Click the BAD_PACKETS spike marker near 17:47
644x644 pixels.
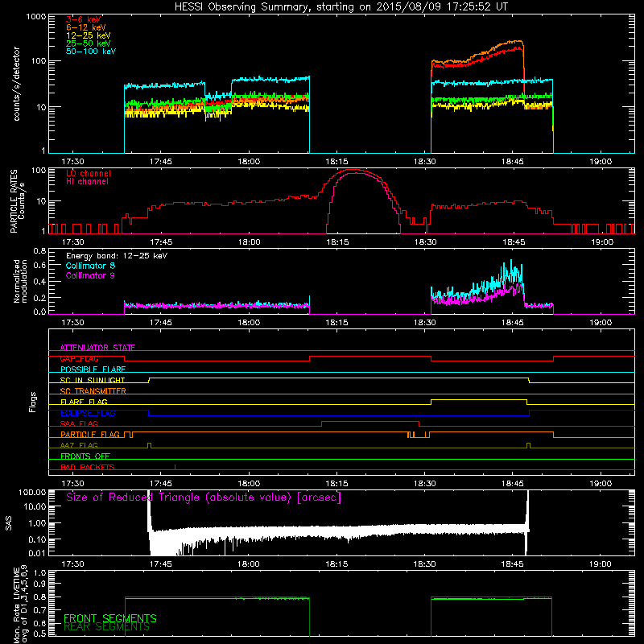click(x=175, y=467)
